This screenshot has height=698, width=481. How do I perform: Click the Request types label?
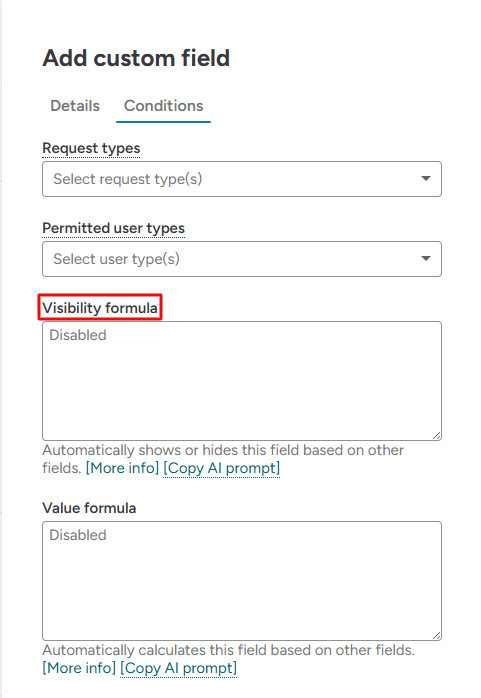pos(91,148)
